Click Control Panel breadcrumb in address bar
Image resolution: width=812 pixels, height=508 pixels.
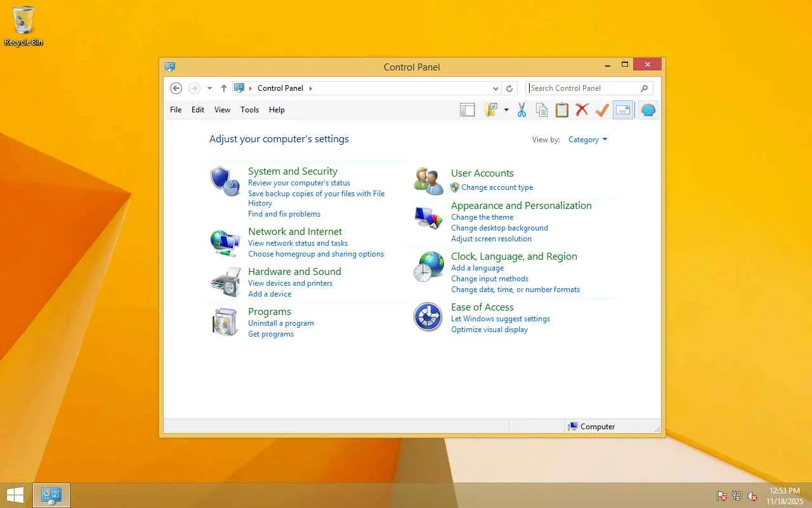pos(280,88)
